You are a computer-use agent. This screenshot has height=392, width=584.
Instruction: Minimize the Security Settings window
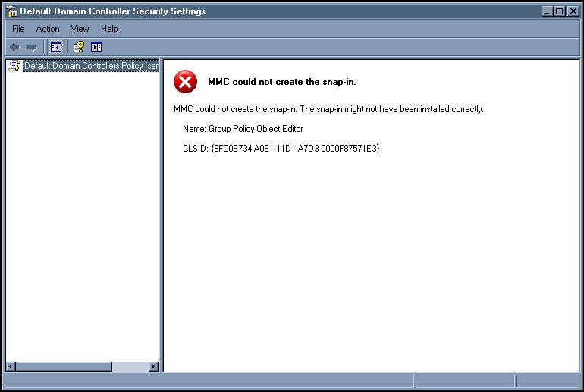(x=547, y=11)
